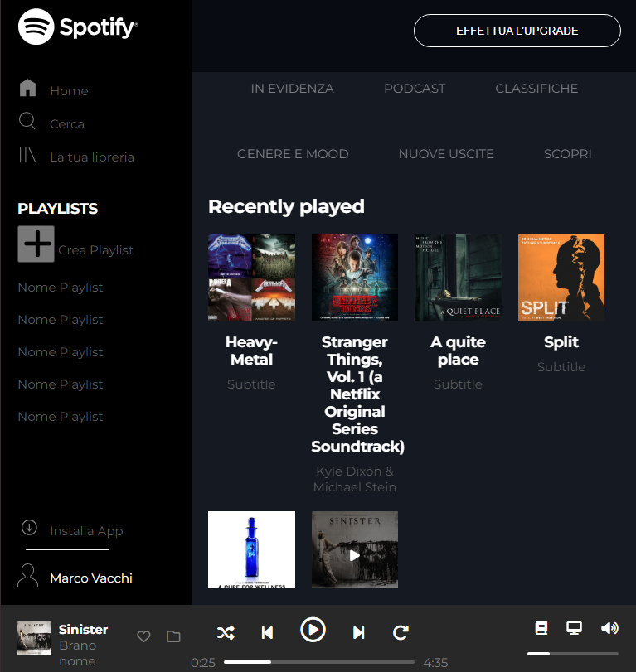Open the lyrics book icon
This screenshot has width=636, height=672.
541,628
